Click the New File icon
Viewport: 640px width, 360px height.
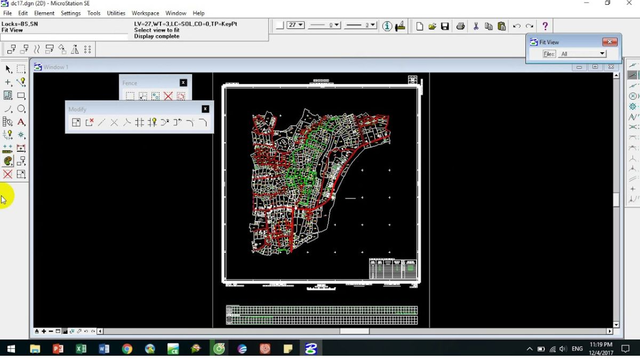(x=419, y=27)
